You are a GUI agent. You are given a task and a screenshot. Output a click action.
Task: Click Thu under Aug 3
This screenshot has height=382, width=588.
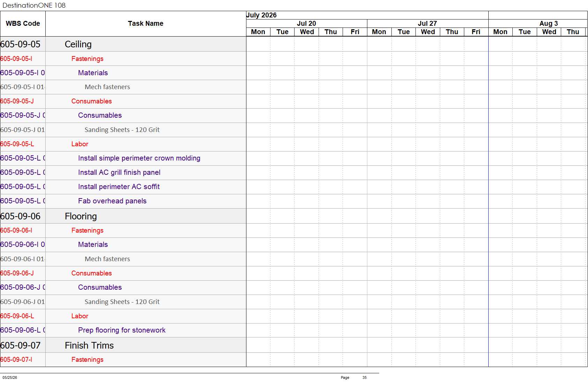[x=573, y=32]
